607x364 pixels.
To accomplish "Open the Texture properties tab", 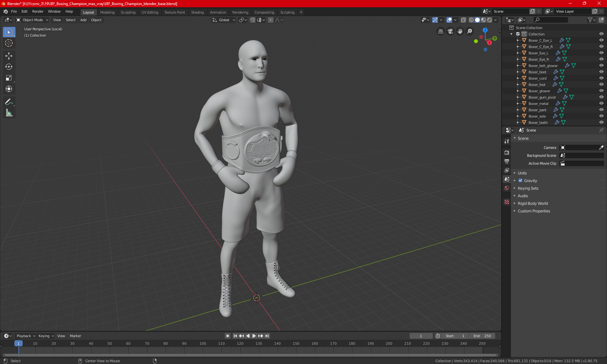I will coord(507,202).
